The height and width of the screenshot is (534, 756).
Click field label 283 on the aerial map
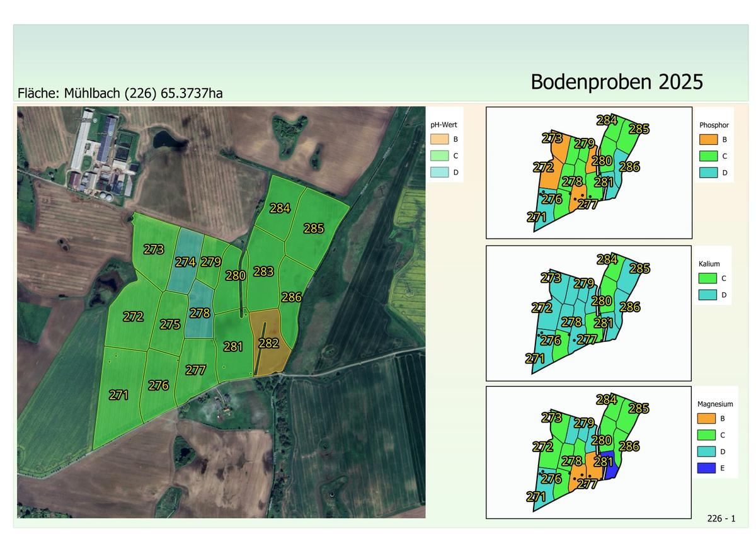click(x=264, y=272)
